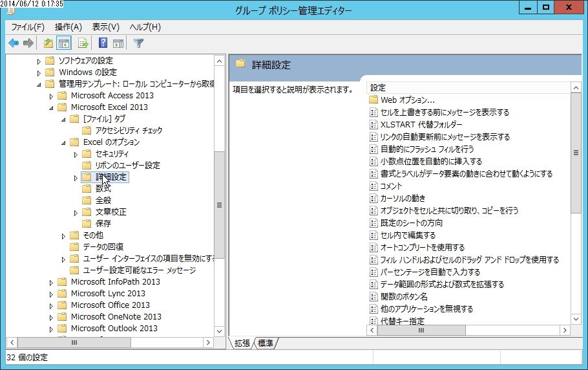Collapse the Excel のオプション node
Viewport: 588px width, 370px height.
[63, 142]
